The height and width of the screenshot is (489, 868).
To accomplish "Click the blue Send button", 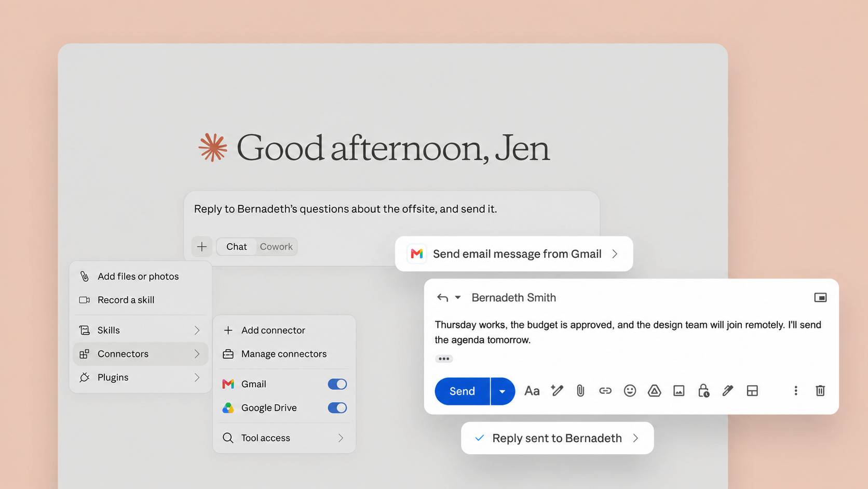I will (x=462, y=391).
